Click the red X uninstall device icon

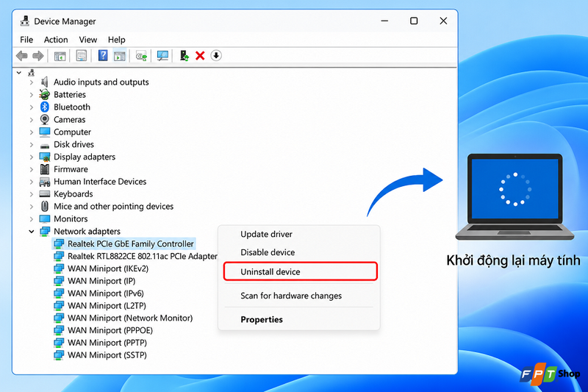200,56
